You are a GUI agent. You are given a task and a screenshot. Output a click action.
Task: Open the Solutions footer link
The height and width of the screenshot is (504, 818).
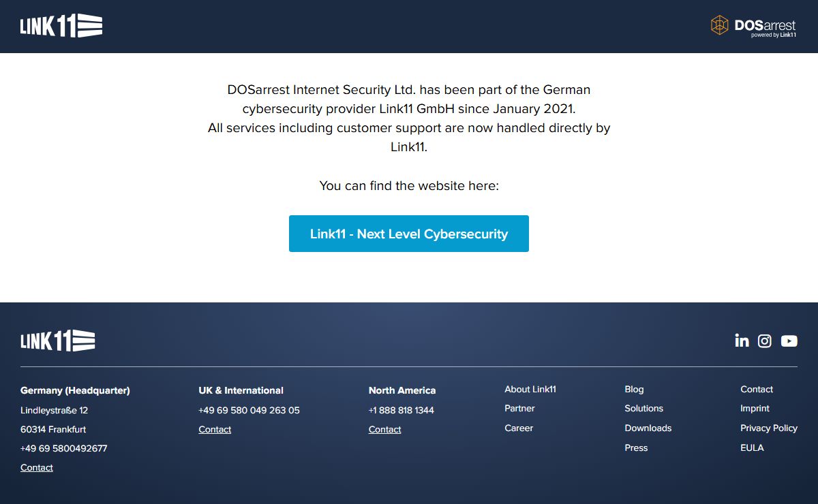pyautogui.click(x=644, y=408)
